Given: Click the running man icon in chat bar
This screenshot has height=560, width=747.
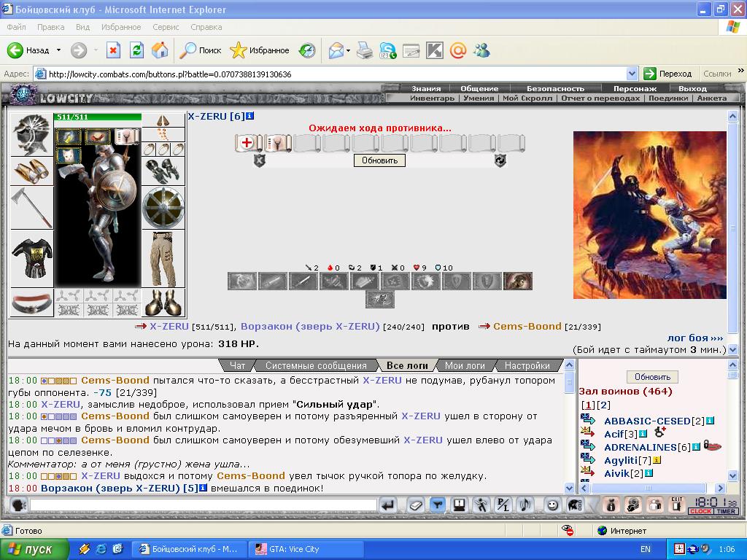Looking at the screenshot, I should 481,505.
